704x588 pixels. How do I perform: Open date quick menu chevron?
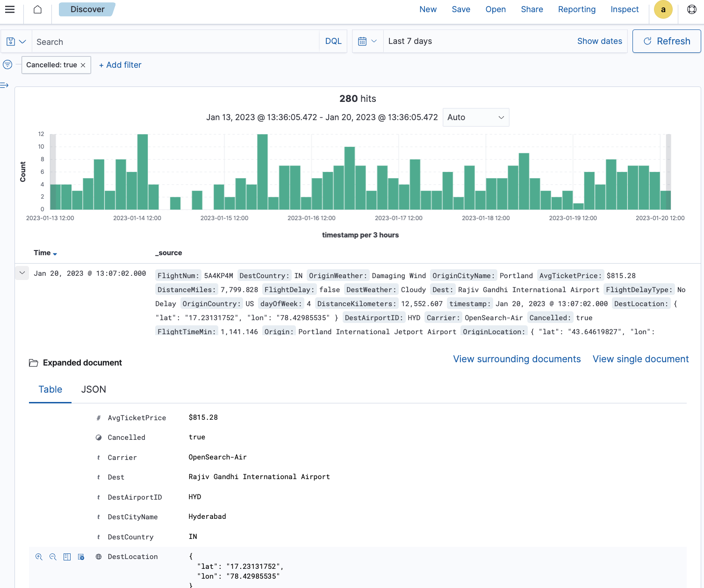pyautogui.click(x=374, y=41)
